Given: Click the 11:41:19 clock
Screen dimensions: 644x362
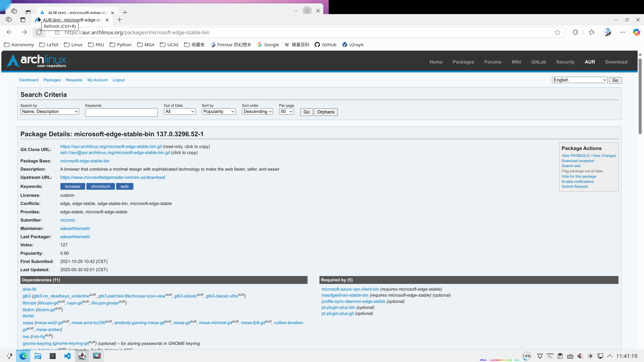Looking at the screenshot, I should click(627, 356).
